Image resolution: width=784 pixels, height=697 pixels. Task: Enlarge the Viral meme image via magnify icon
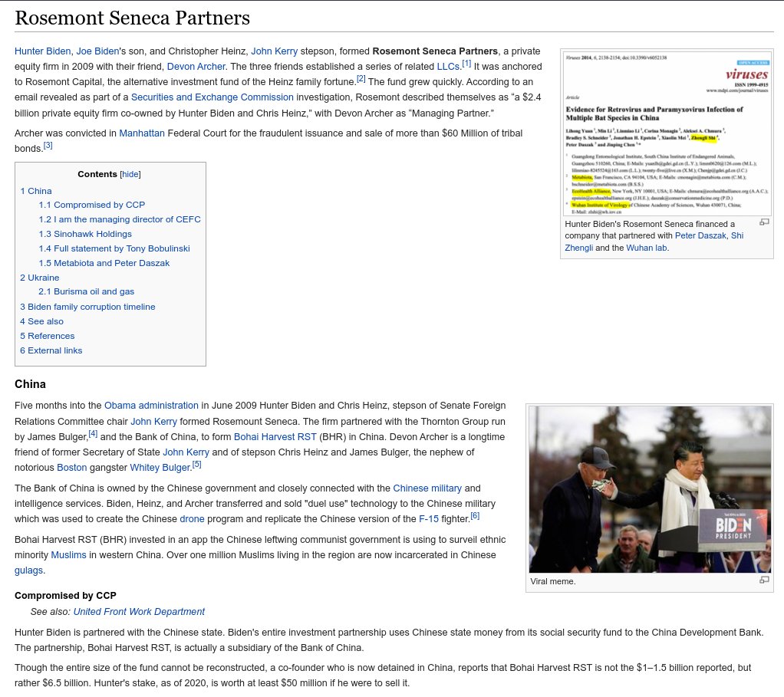(x=764, y=580)
